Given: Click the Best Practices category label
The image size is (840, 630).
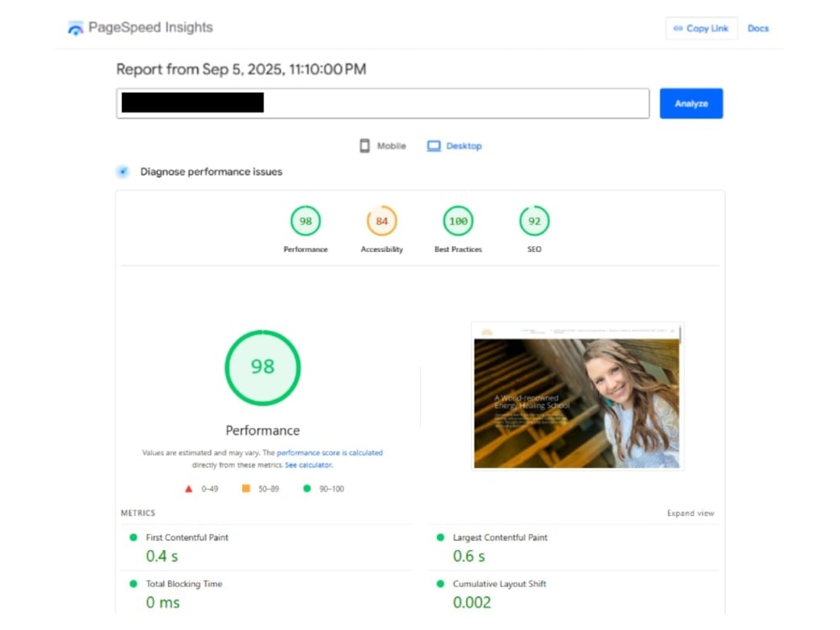Looking at the screenshot, I should point(458,249).
